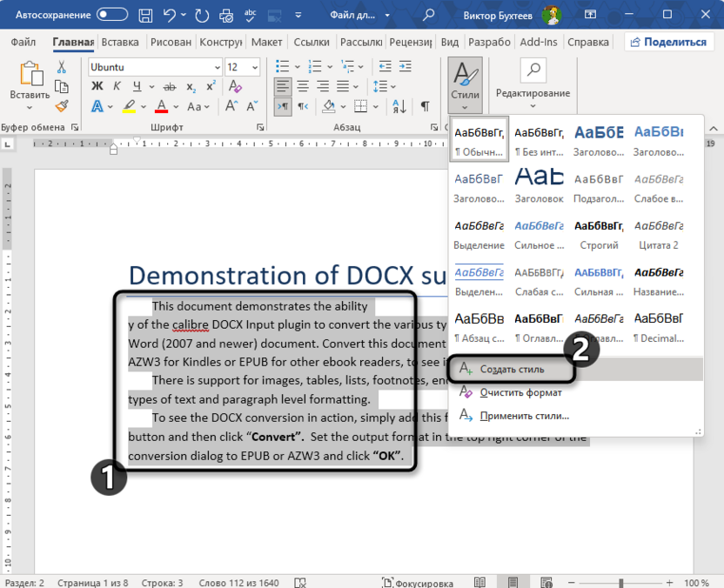Show paragraph marks with the ¶ icon
Image resolution: width=724 pixels, height=588 pixels.
(424, 104)
